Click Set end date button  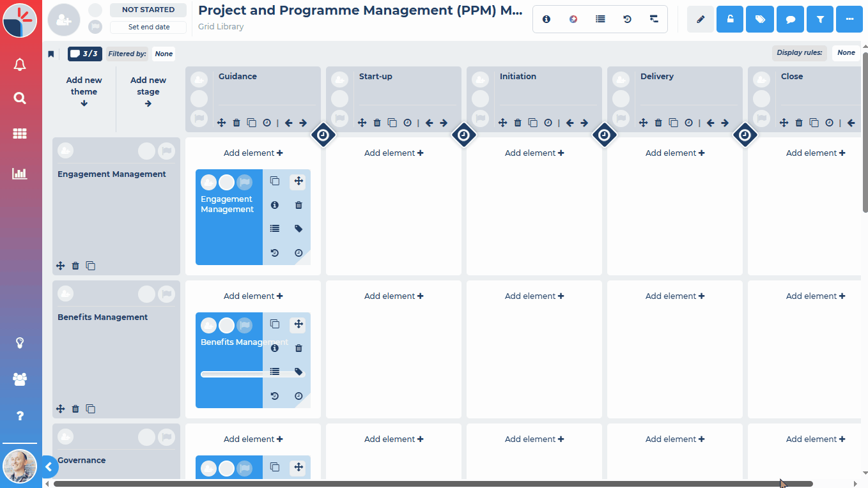148,27
